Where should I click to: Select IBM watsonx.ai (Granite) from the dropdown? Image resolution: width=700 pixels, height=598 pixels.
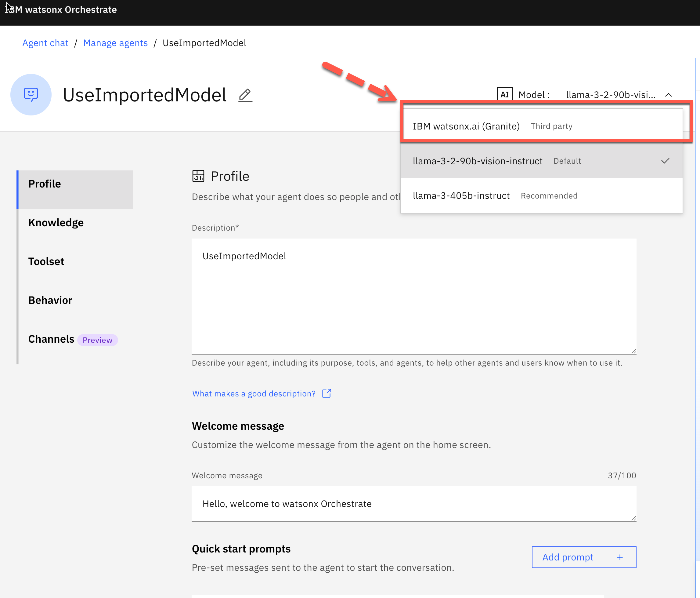click(x=466, y=126)
